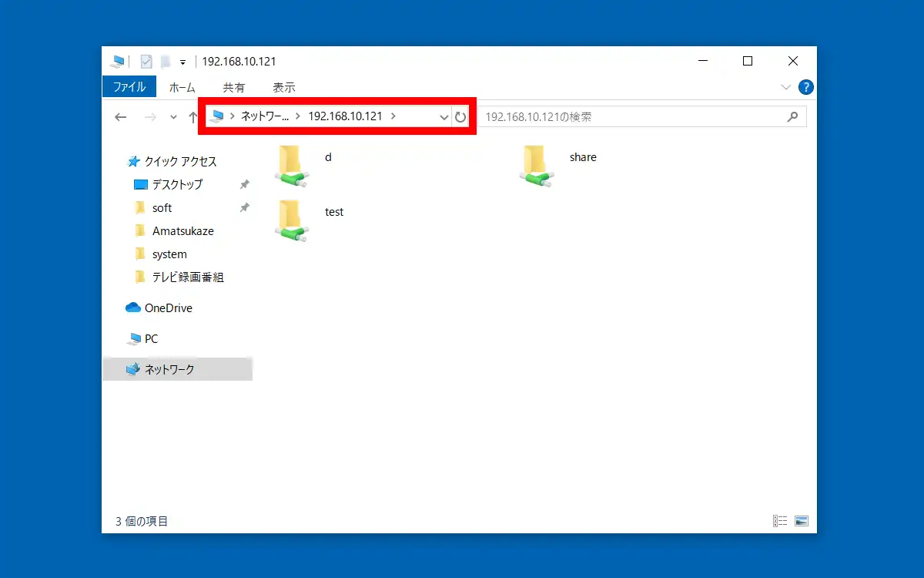The height and width of the screenshot is (578, 924).
Task: Select デスクトップ in Quick Access
Action: click(177, 184)
